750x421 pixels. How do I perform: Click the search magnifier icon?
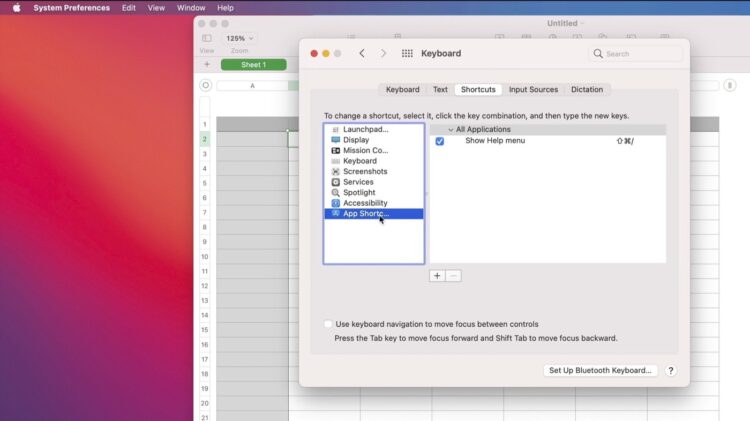(x=598, y=54)
